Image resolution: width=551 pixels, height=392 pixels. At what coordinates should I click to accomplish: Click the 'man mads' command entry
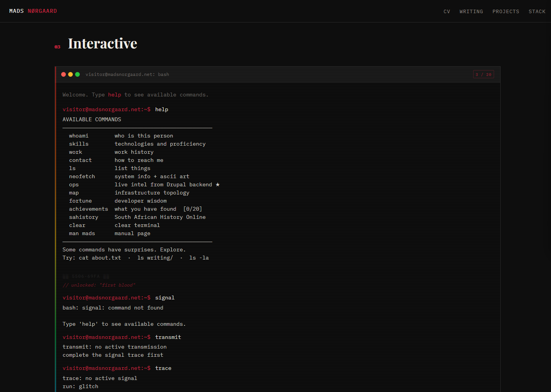click(x=82, y=234)
